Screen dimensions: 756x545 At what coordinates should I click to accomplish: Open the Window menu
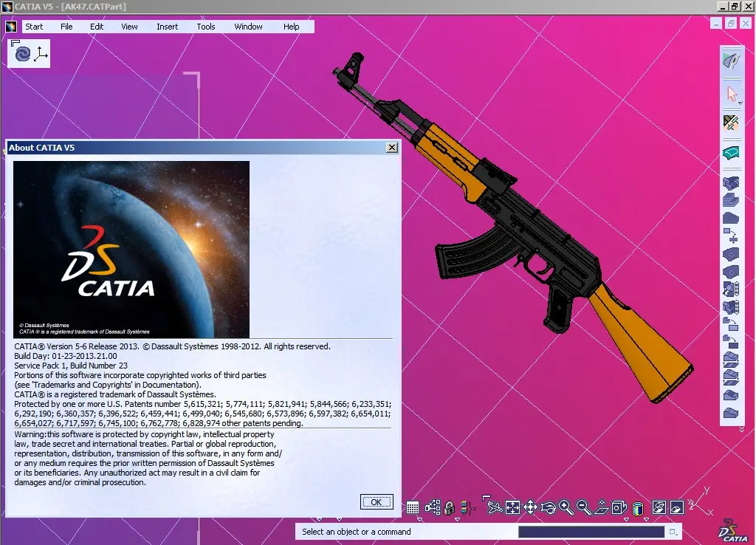click(248, 27)
